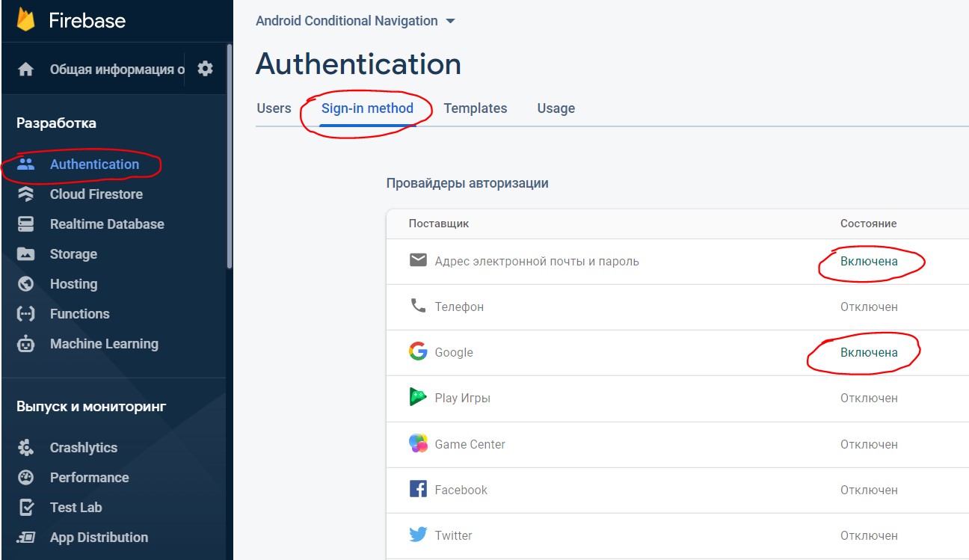Go to Functions section
The image size is (969, 560).
click(x=79, y=313)
